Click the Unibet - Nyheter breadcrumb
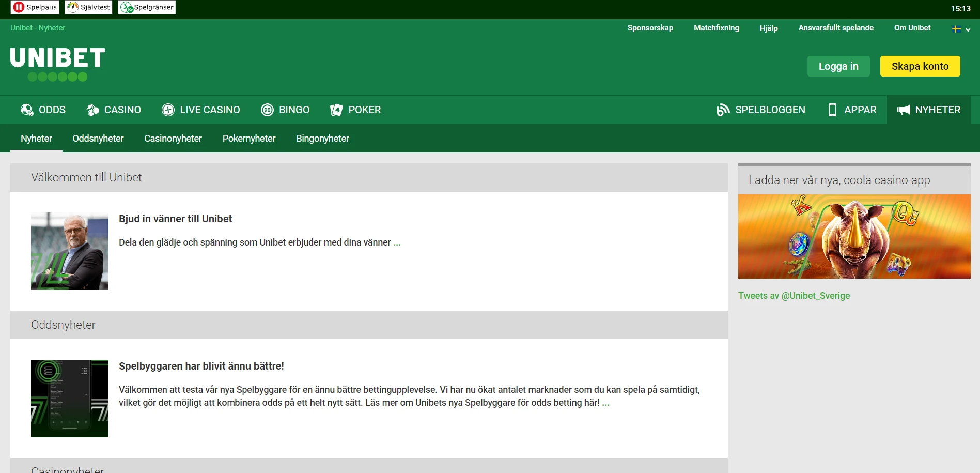Image resolution: width=980 pixels, height=473 pixels. click(x=38, y=28)
